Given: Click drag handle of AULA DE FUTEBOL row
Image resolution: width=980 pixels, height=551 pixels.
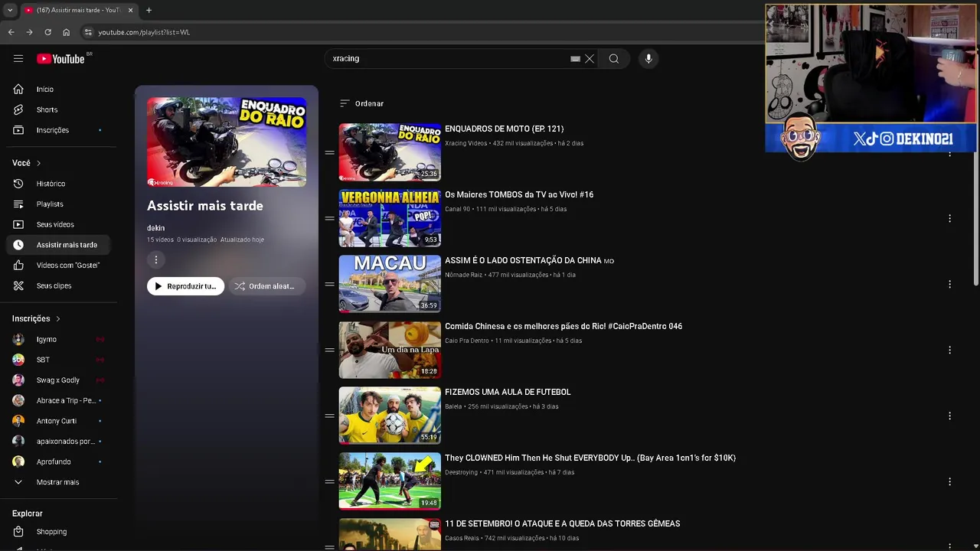Looking at the screenshot, I should [329, 416].
